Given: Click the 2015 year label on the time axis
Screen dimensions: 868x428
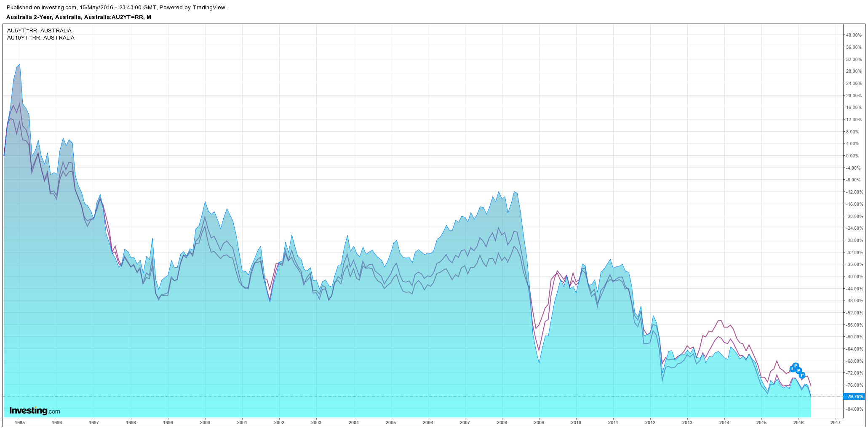Looking at the screenshot, I should pos(761,423).
